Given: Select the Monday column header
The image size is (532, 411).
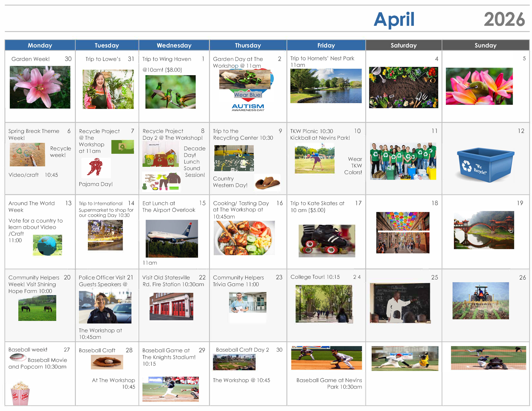Looking at the screenshot, I should pos(40,45).
